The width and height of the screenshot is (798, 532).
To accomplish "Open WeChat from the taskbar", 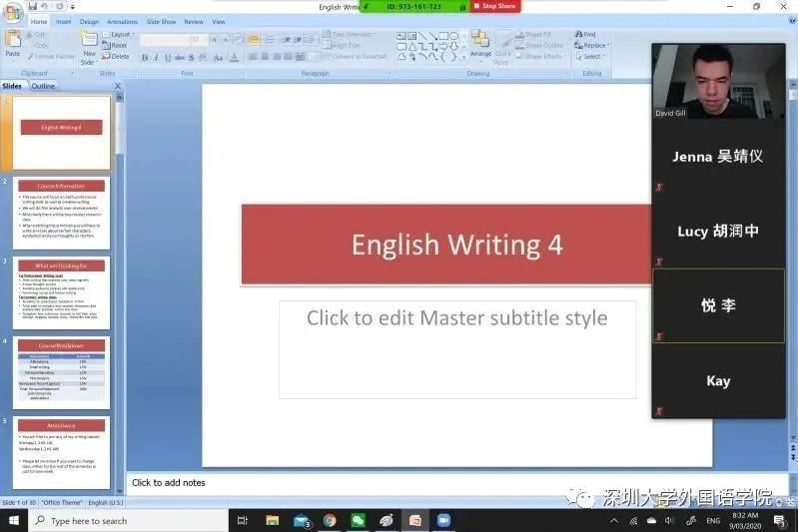I will tap(357, 520).
